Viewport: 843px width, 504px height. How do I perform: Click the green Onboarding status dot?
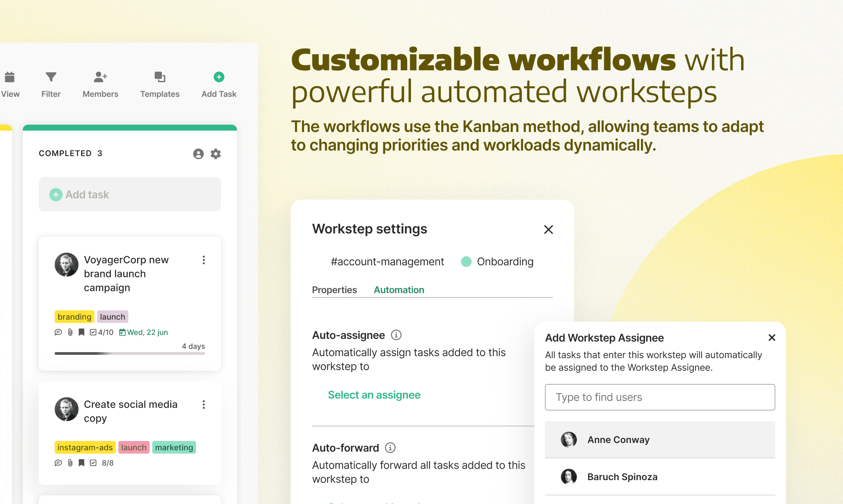coord(466,262)
